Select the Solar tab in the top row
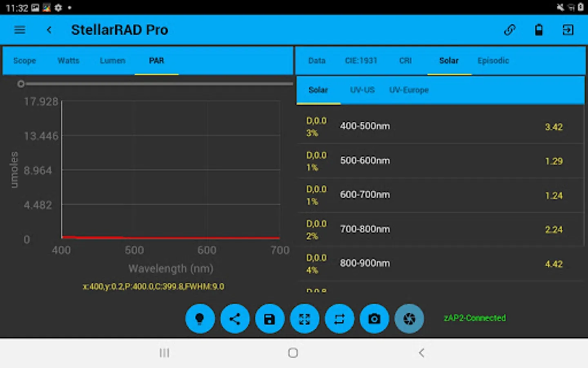This screenshot has width=588, height=368. pos(449,61)
